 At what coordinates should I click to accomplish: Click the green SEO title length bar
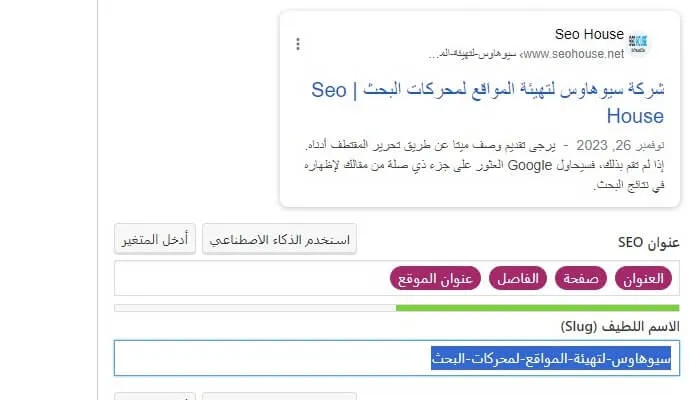click(537, 308)
